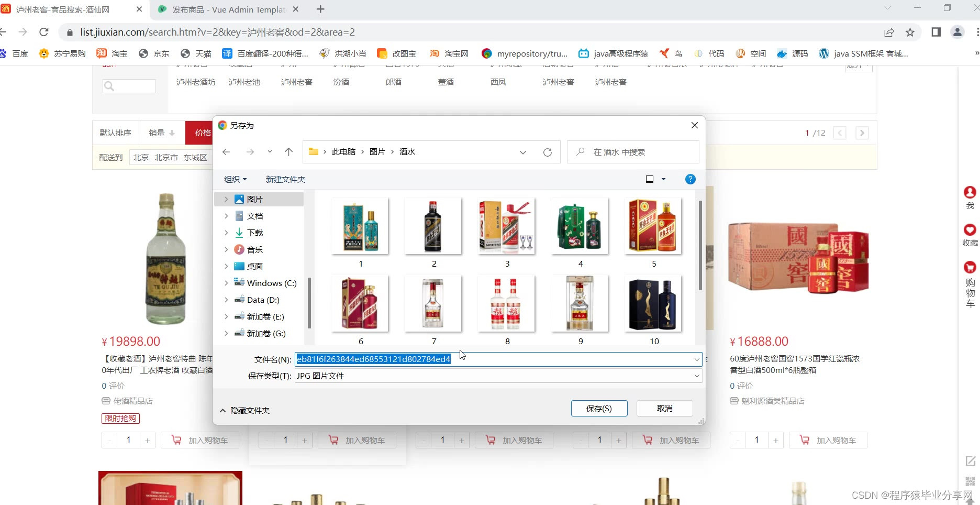Viewport: 980px width, 505px height.
Task: Expand the 文档 tree node
Action: tap(226, 216)
